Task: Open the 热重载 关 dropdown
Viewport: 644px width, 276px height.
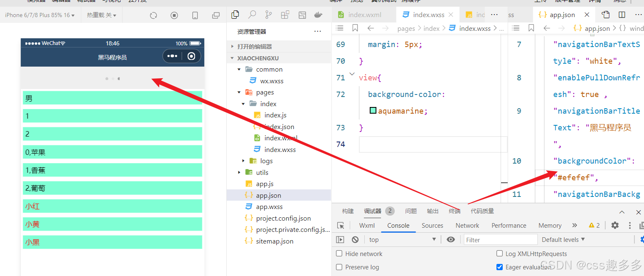Action: [101, 15]
